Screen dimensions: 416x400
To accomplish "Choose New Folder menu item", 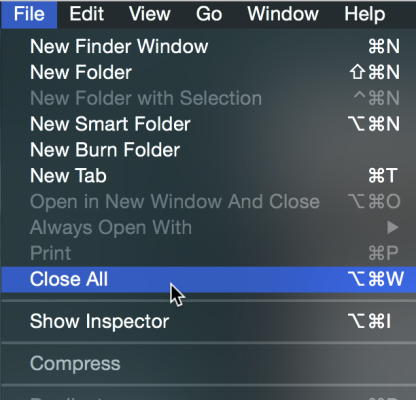I will tap(208, 72).
